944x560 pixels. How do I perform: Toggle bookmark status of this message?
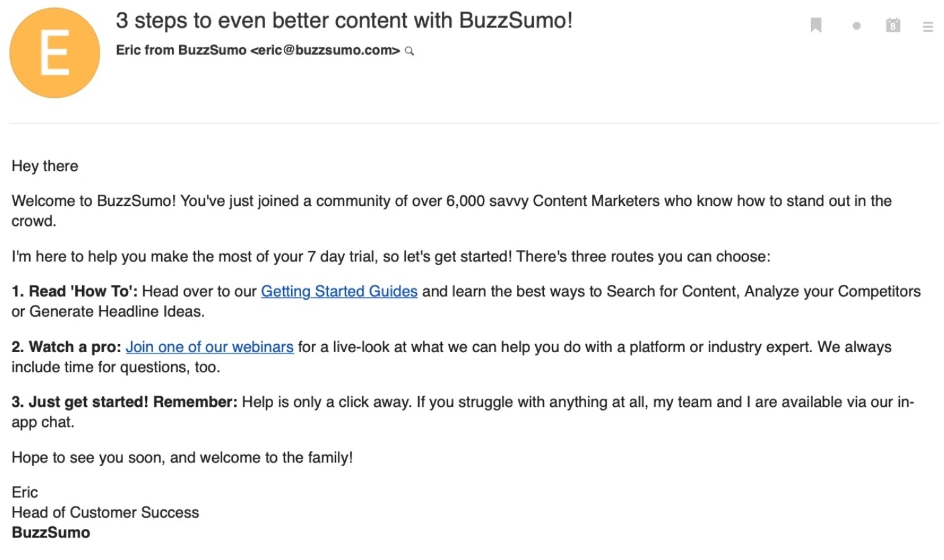(815, 25)
